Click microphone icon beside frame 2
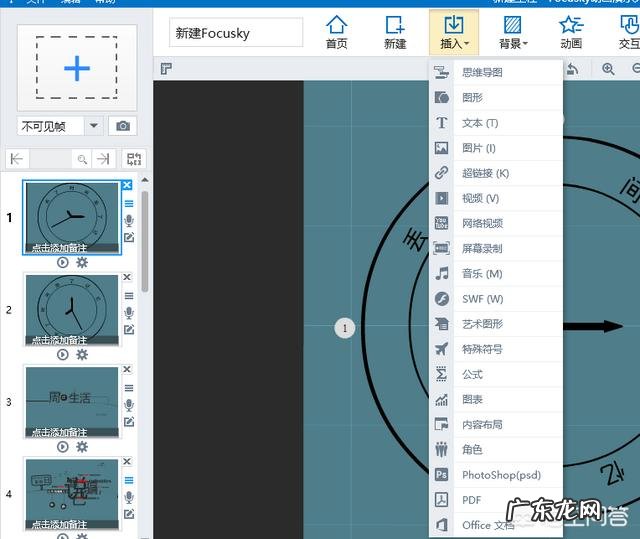 pyautogui.click(x=128, y=313)
